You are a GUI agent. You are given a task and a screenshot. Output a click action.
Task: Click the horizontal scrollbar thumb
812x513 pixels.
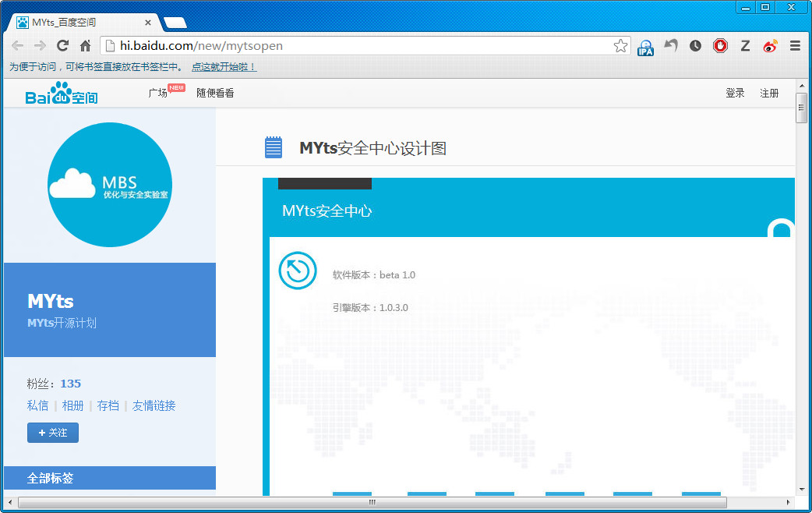pyautogui.click(x=372, y=502)
